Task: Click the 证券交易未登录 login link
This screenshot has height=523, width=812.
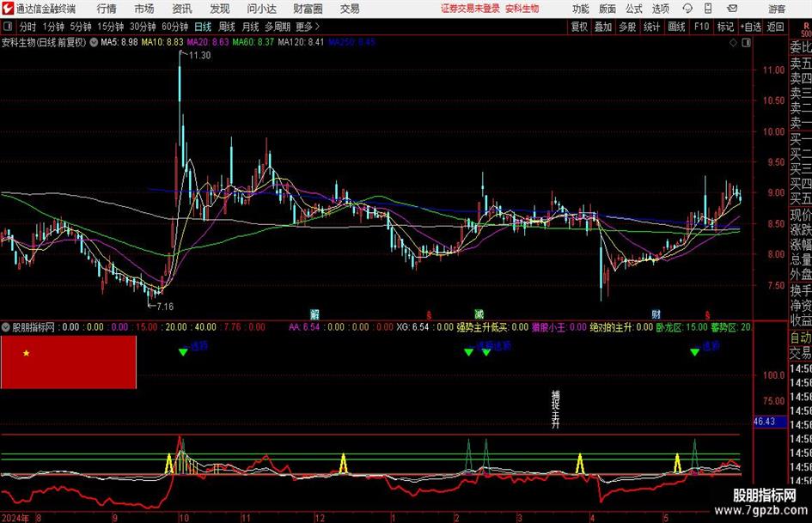Action: (470, 9)
